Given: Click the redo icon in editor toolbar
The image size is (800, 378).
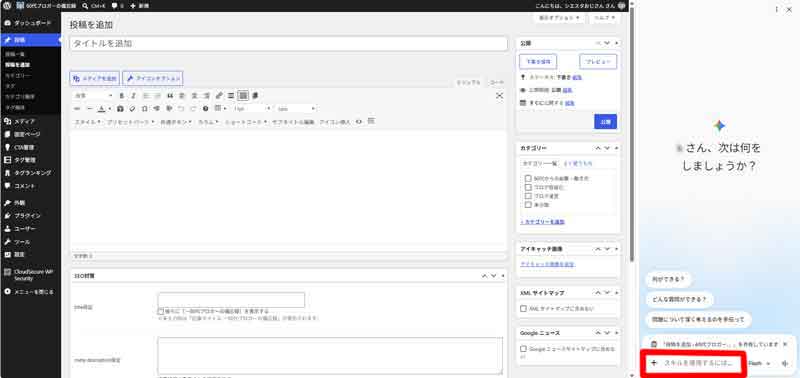Looking at the screenshot, I should [193, 109].
